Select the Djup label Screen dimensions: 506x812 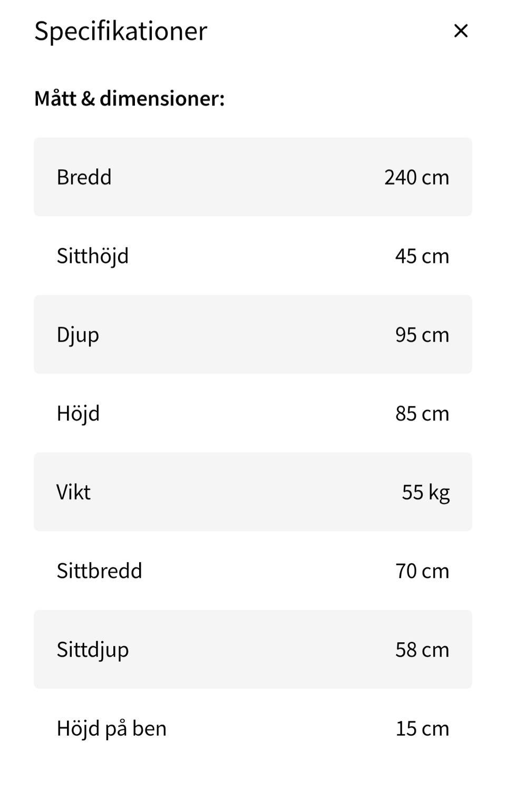click(78, 335)
